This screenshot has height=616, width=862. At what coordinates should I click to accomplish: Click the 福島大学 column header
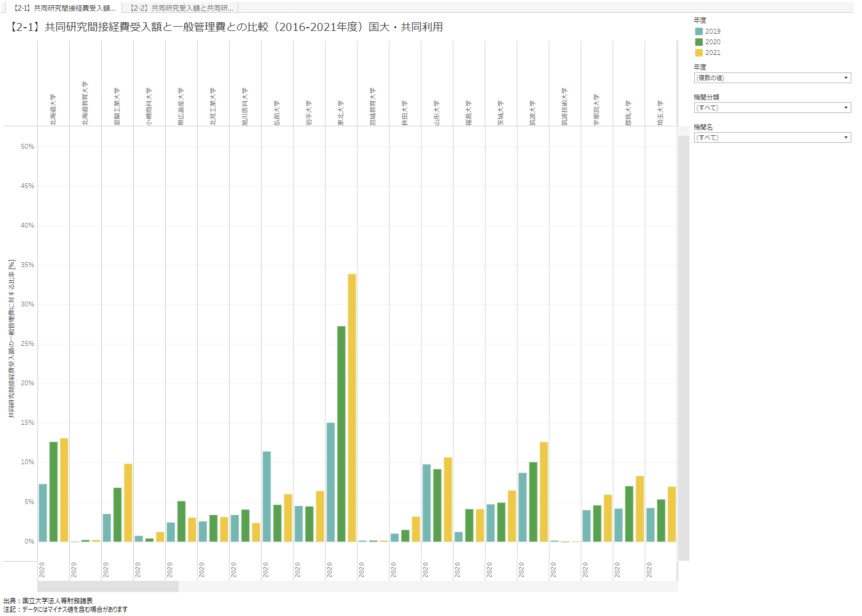click(469, 113)
